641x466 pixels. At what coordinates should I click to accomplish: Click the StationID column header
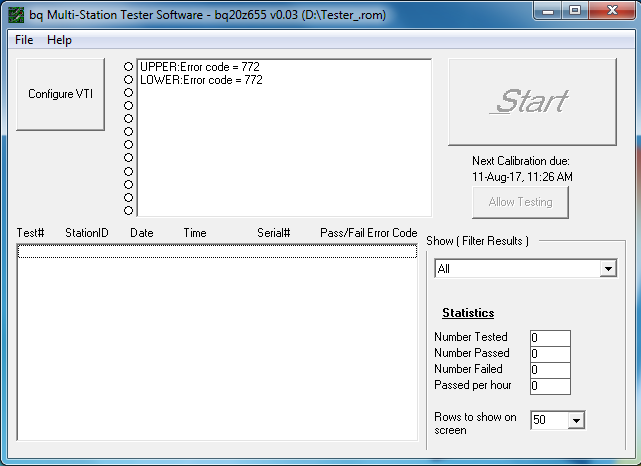(x=87, y=233)
